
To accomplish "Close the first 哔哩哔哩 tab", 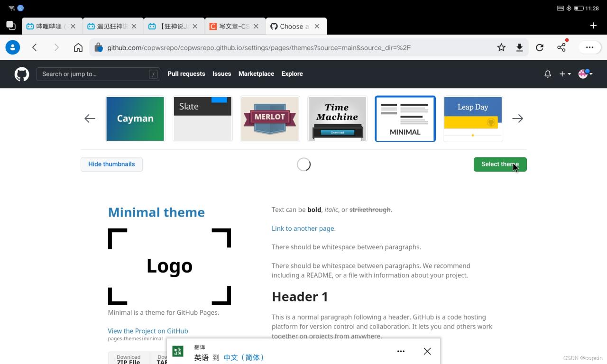I will coord(73,27).
